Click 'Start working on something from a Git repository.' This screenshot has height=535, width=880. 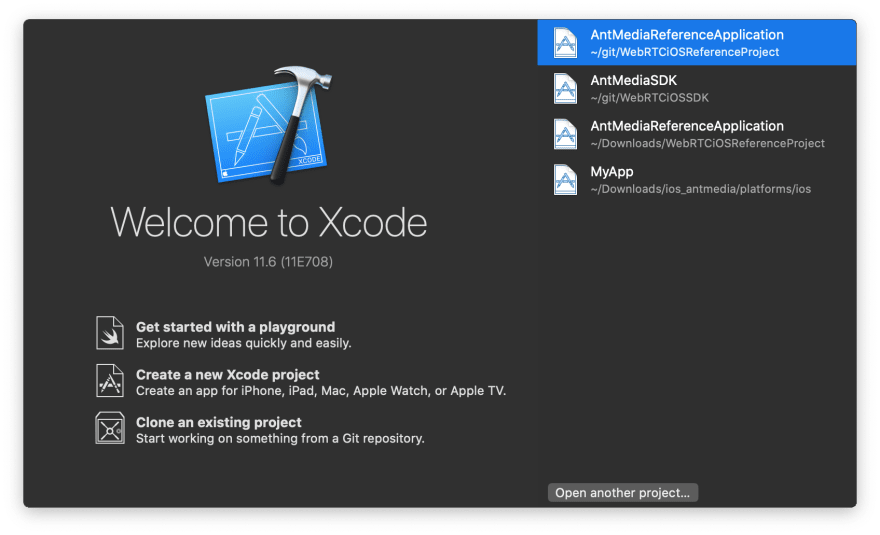point(280,438)
